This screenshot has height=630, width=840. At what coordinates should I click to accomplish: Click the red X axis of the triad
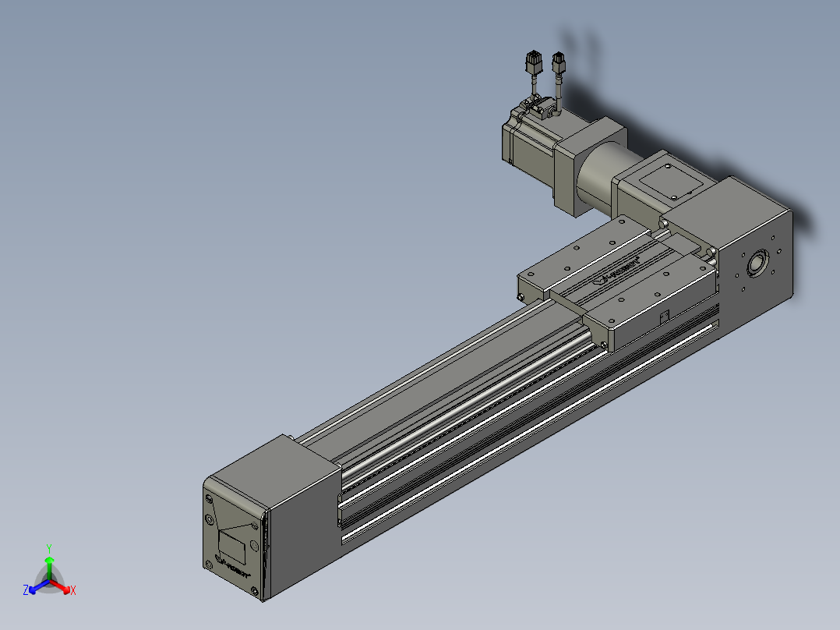(x=61, y=586)
